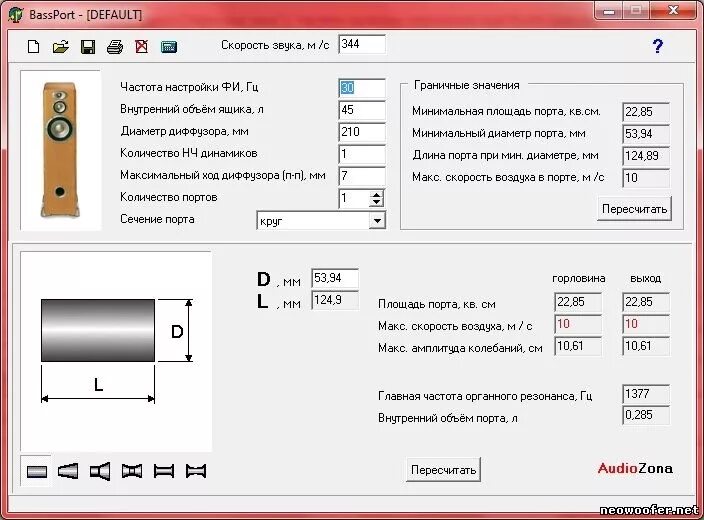Click the label "Частота настройки ФИ, Гц"

(189, 87)
